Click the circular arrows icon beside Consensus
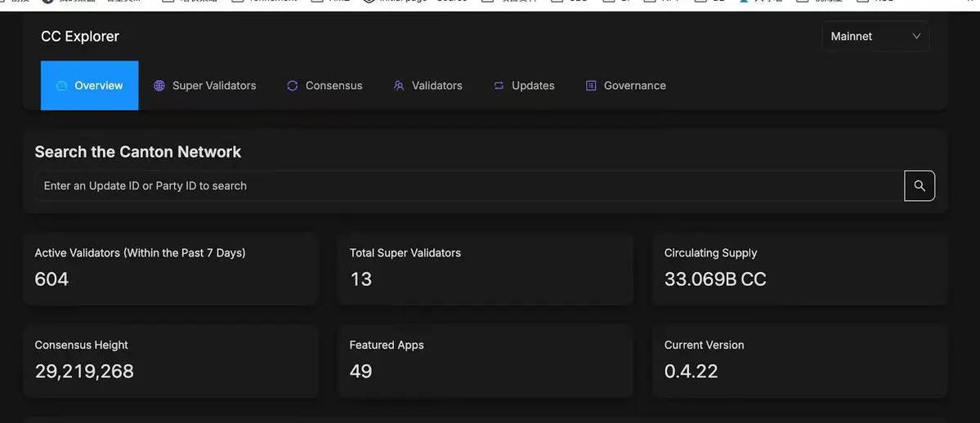This screenshot has height=423, width=980. (x=293, y=86)
